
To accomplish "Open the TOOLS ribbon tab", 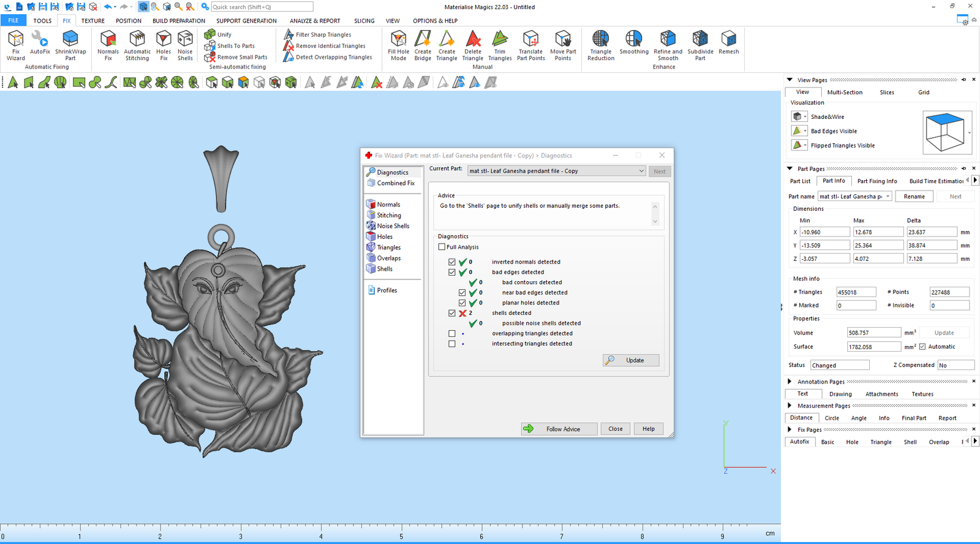I will 42,20.
